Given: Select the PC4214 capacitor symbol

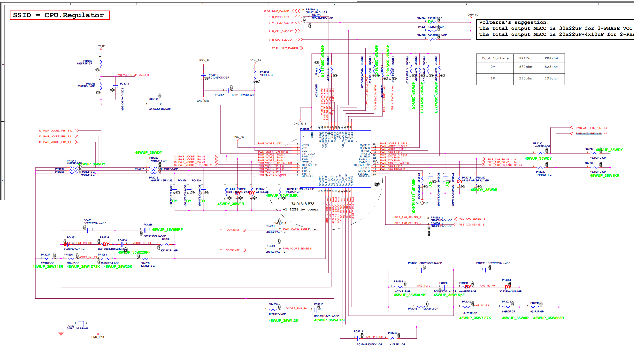Looking at the screenshot, I should click(x=115, y=86).
